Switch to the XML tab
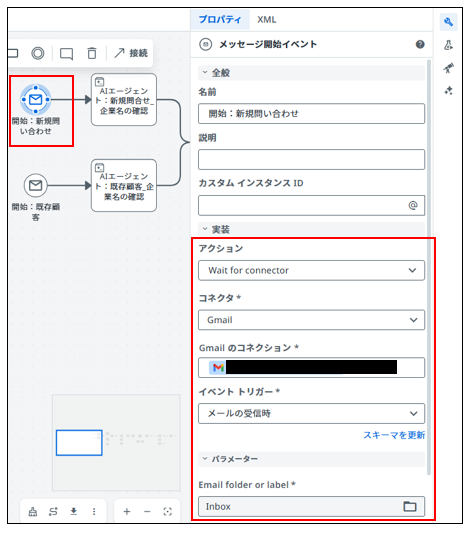 [x=267, y=20]
